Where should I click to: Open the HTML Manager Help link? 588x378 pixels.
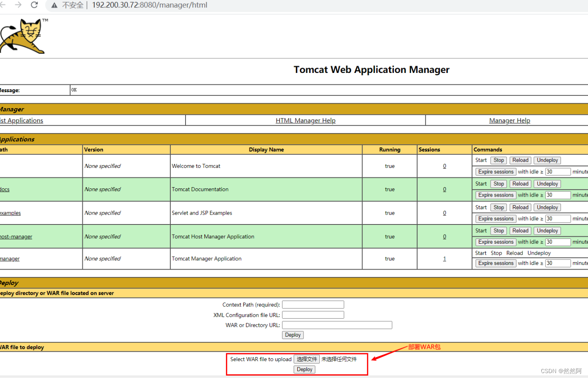[305, 120]
